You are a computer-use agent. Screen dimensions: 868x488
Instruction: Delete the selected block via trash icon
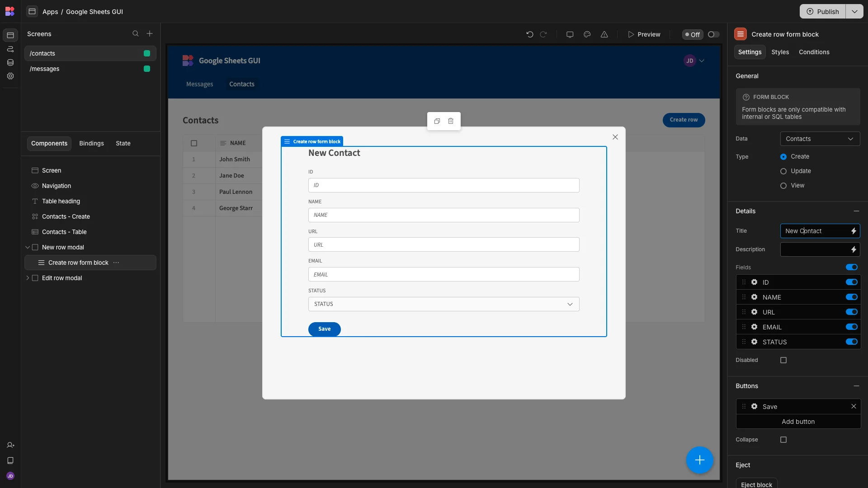tap(451, 121)
